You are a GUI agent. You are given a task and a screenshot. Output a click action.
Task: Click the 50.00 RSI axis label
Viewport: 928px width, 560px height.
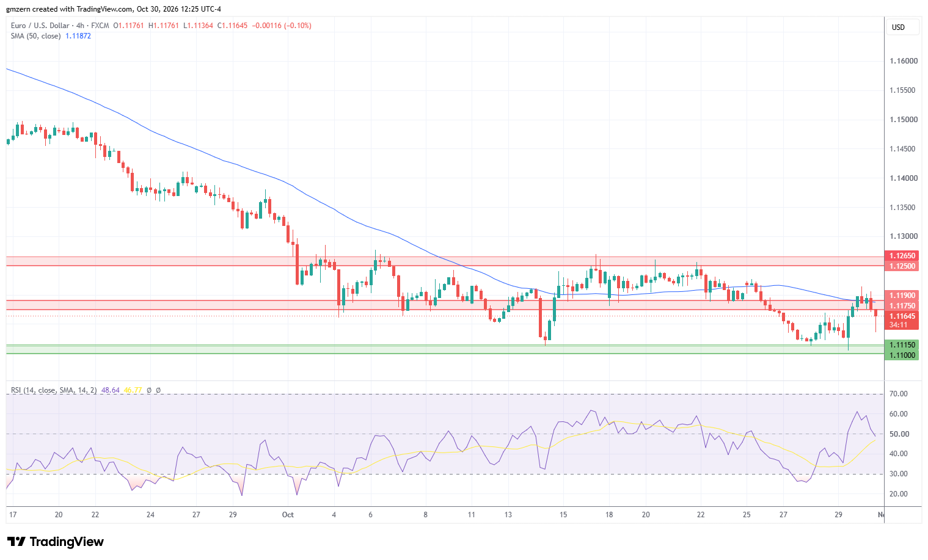point(899,434)
